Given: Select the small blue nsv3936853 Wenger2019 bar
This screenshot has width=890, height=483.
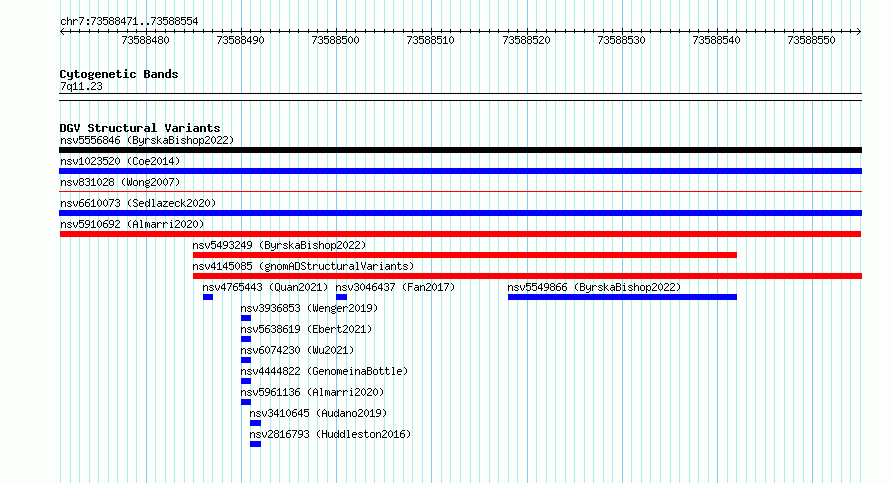Looking at the screenshot, I should click(246, 318).
